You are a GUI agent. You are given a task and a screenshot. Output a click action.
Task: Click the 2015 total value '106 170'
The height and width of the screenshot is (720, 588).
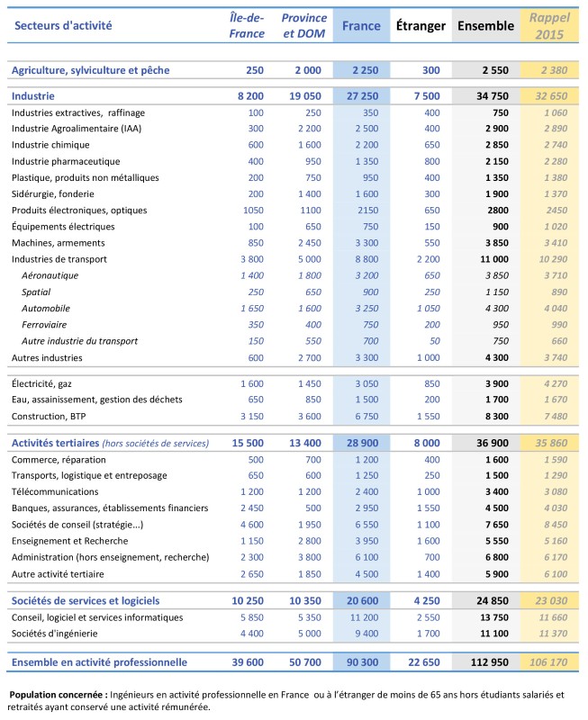[x=548, y=662]
